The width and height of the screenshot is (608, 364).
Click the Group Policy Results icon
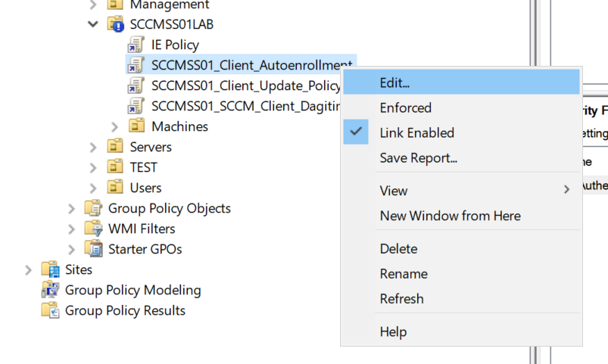51,310
